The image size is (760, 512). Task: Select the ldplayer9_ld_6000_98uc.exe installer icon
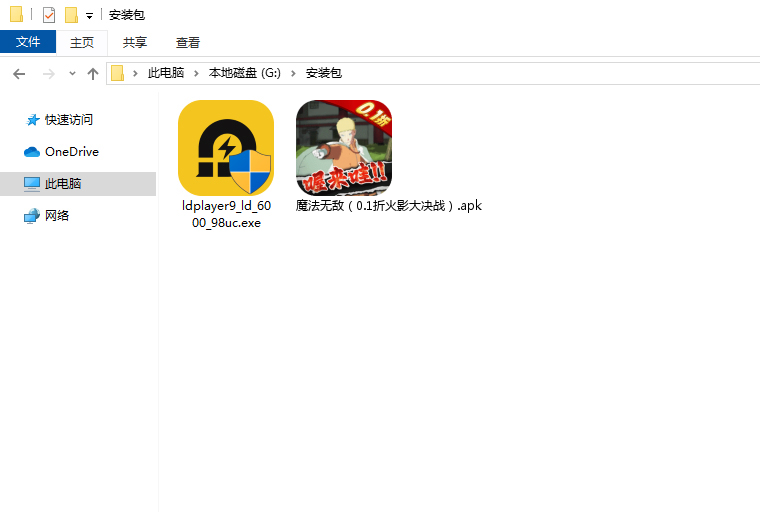point(226,148)
